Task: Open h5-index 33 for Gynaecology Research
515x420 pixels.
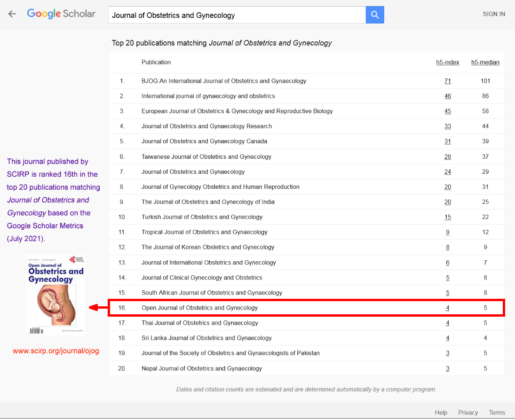Action: pyautogui.click(x=447, y=126)
